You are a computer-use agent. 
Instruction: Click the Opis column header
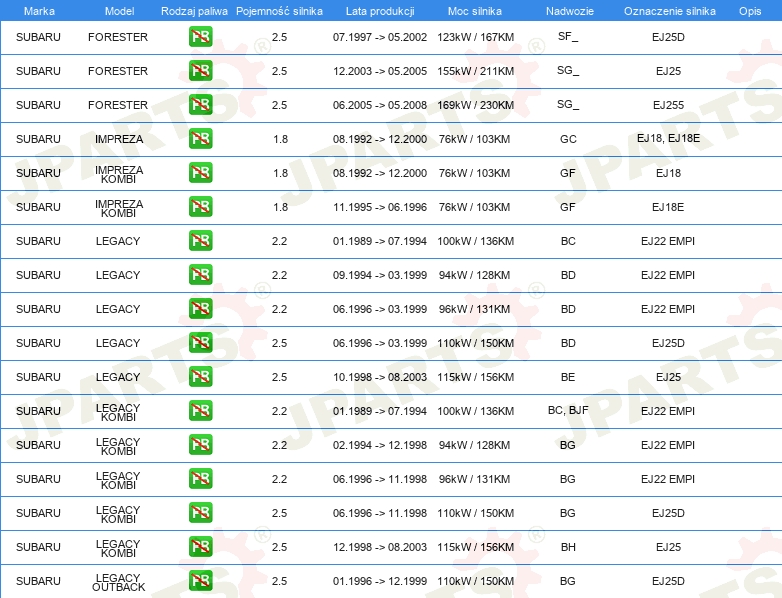pyautogui.click(x=750, y=11)
